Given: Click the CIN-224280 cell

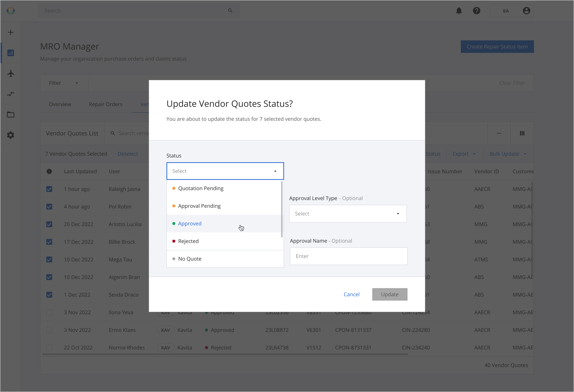Looking at the screenshot, I should pos(416,330).
